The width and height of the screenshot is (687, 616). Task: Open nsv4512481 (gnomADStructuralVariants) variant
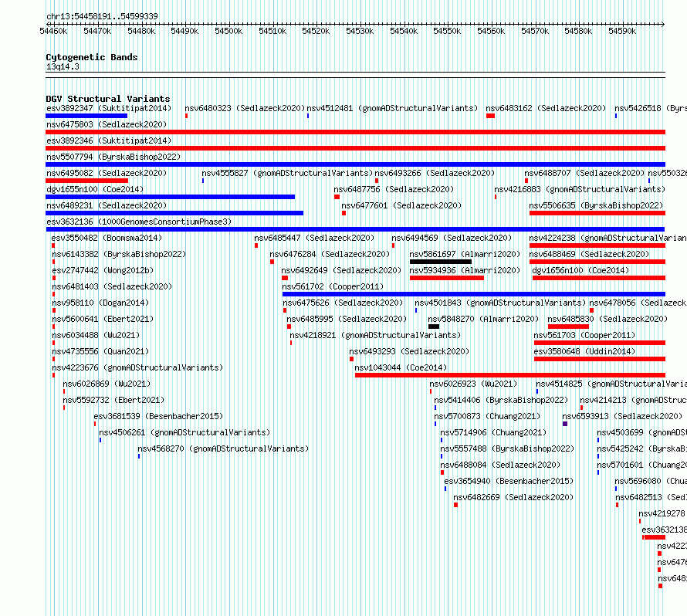click(392, 108)
